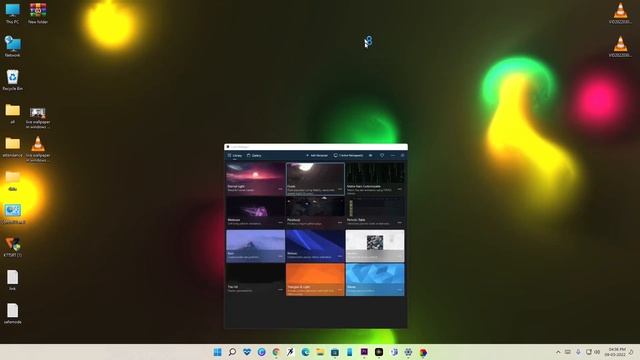The width and height of the screenshot is (640, 360).
Task: Open options menu on Parallax.js tile
Action: click(x=340, y=222)
